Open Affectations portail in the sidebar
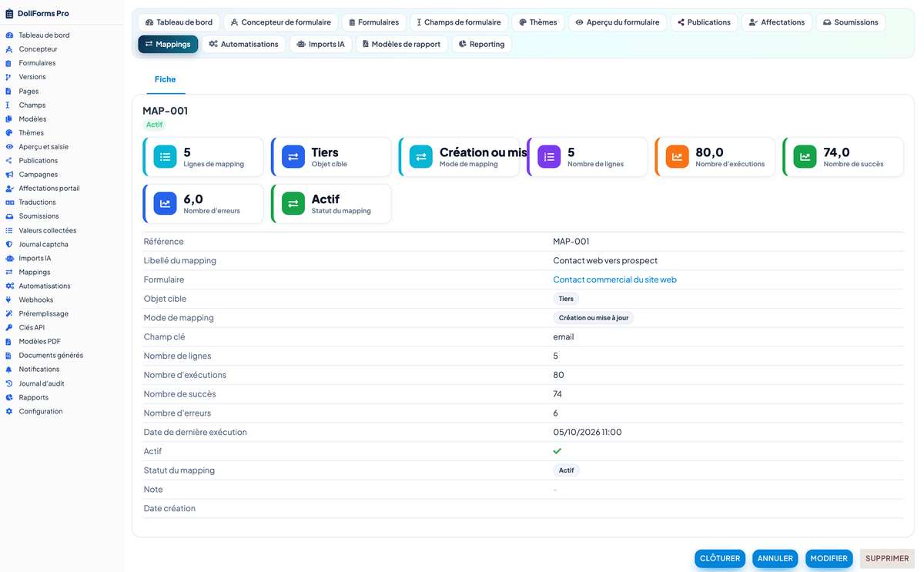The image size is (924, 572). 49,189
